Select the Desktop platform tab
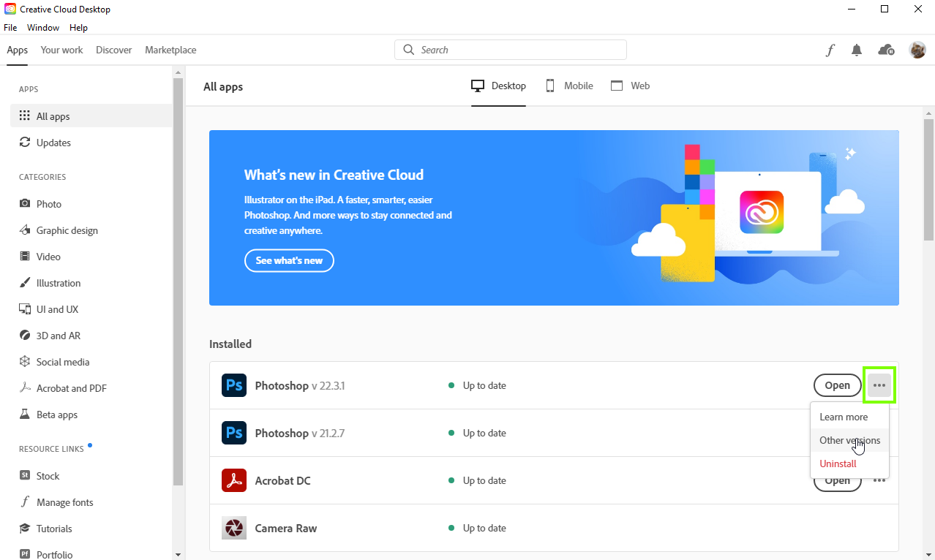Viewport: 935px width, 560px height. [x=498, y=86]
